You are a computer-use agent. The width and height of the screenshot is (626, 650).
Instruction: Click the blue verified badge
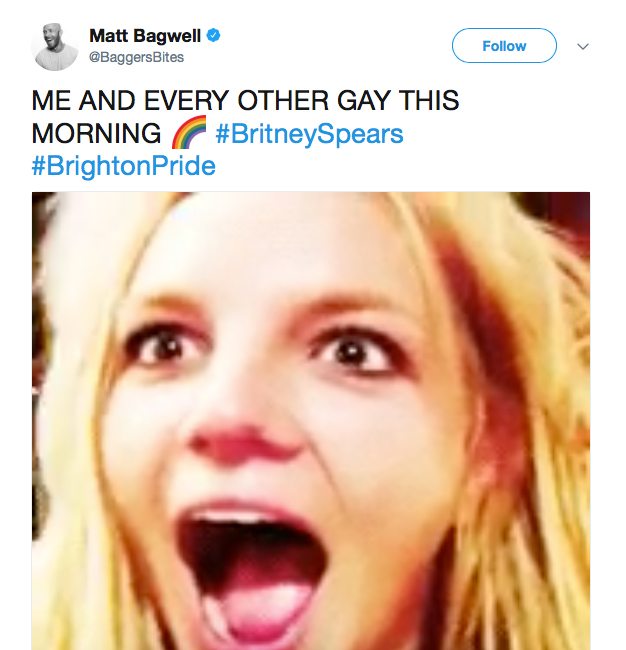pos(213,36)
